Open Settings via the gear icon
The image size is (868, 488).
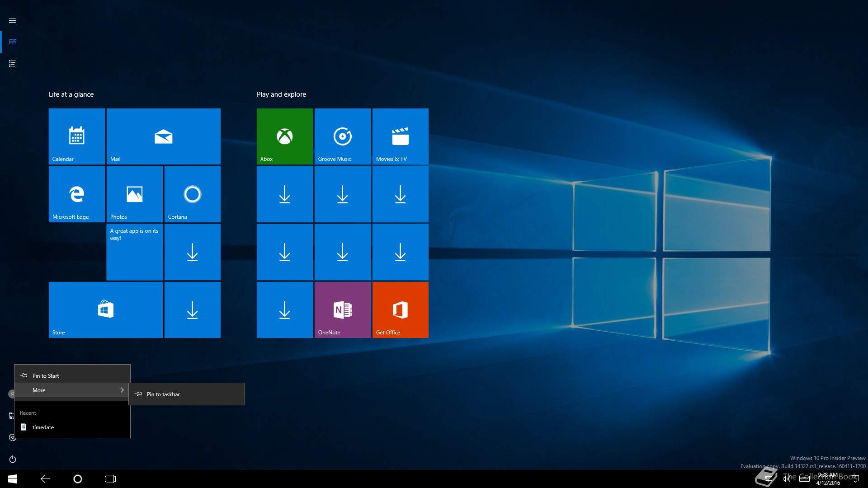[x=12, y=437]
